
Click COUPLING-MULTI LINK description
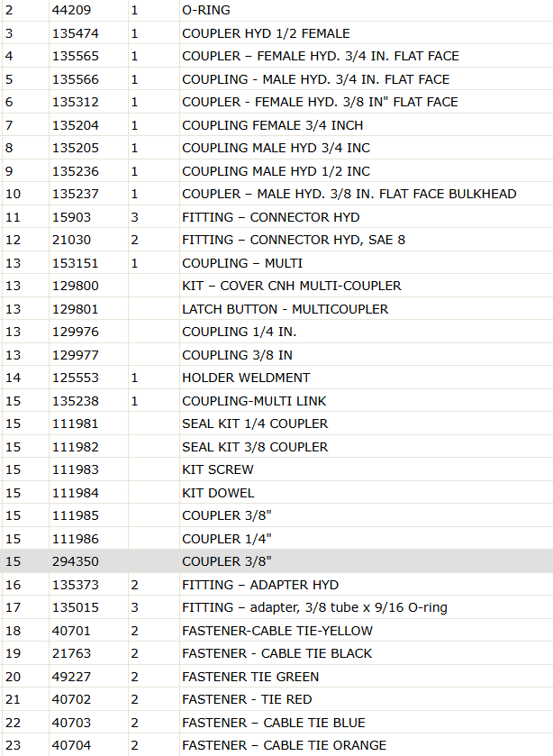click(x=254, y=401)
